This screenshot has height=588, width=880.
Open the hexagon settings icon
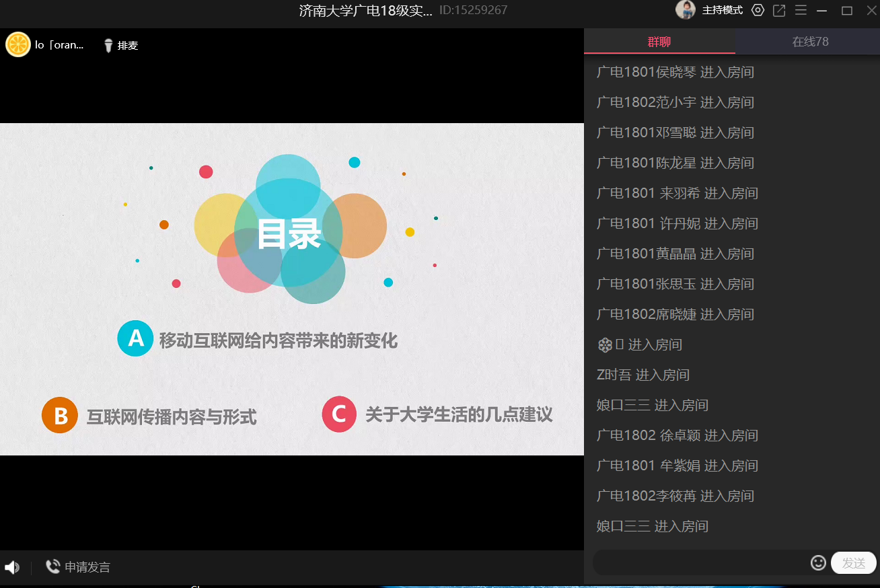[758, 10]
